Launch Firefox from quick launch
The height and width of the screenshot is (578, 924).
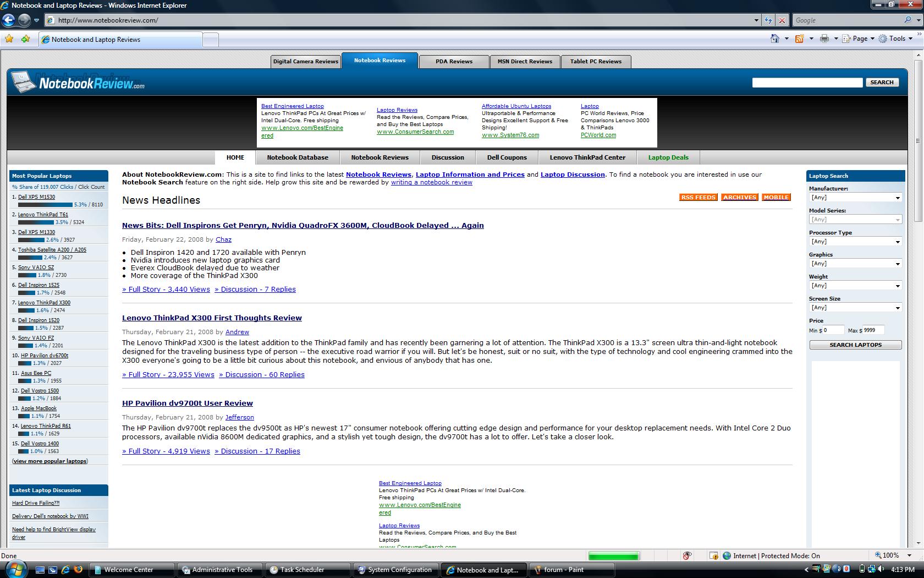(78, 570)
